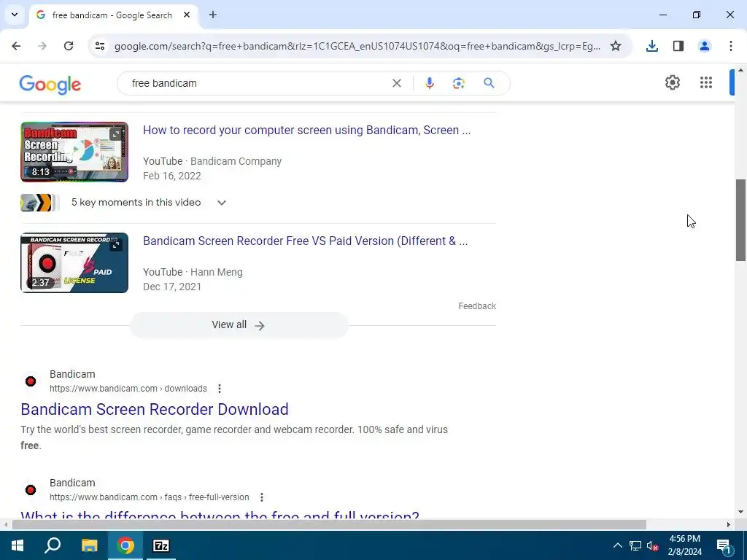Click the address bar URL
The width and height of the screenshot is (747, 560).
(357, 46)
